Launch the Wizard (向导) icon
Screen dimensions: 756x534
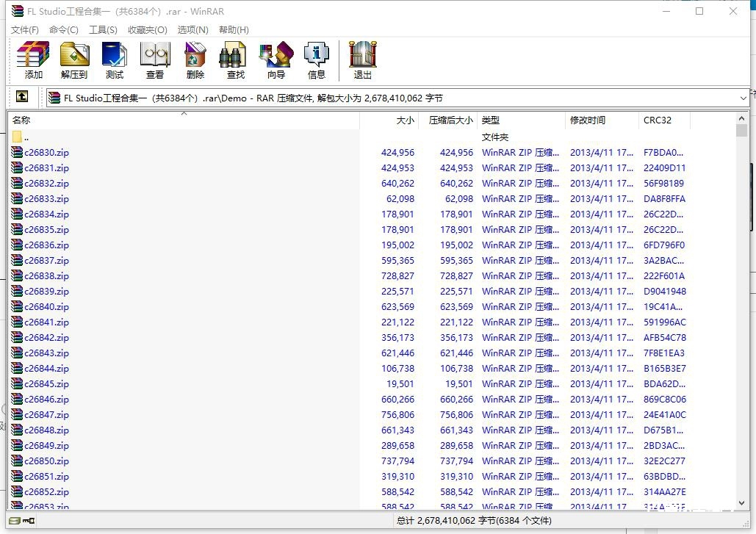(x=276, y=59)
